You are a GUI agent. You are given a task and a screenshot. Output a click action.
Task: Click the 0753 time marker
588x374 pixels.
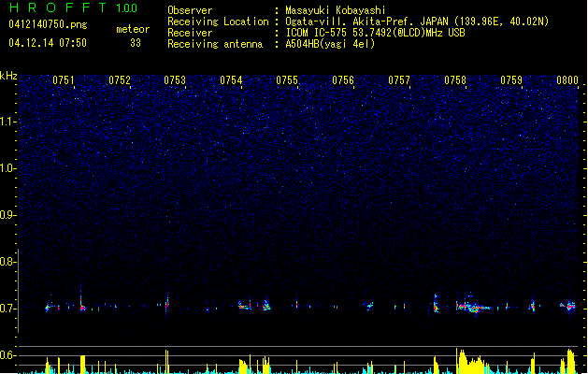[x=175, y=80]
